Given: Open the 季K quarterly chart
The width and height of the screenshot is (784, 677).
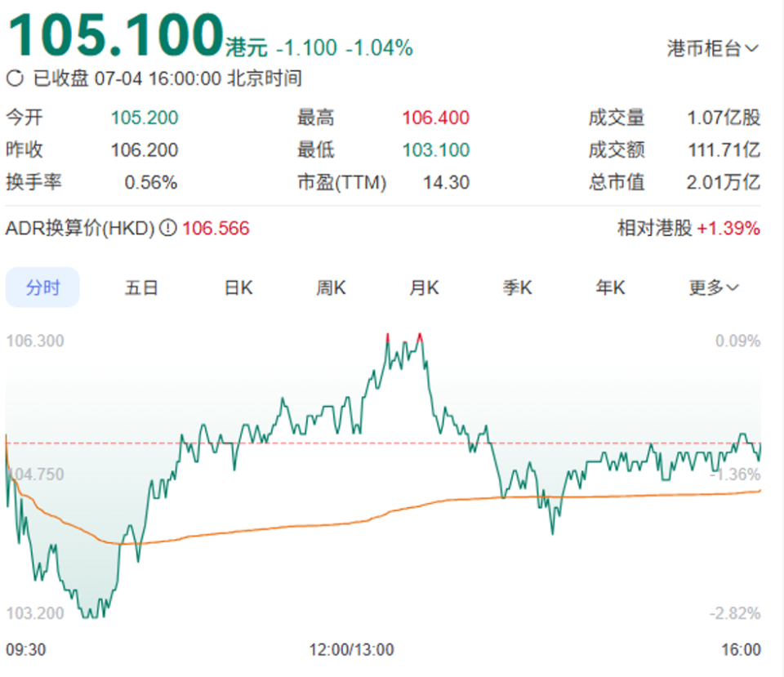Looking at the screenshot, I should pos(517,287).
